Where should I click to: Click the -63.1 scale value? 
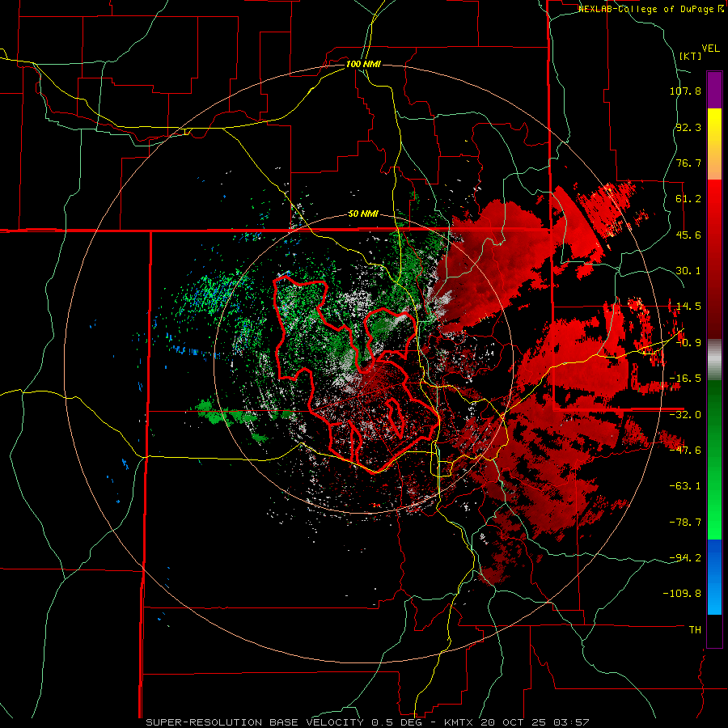click(x=685, y=486)
